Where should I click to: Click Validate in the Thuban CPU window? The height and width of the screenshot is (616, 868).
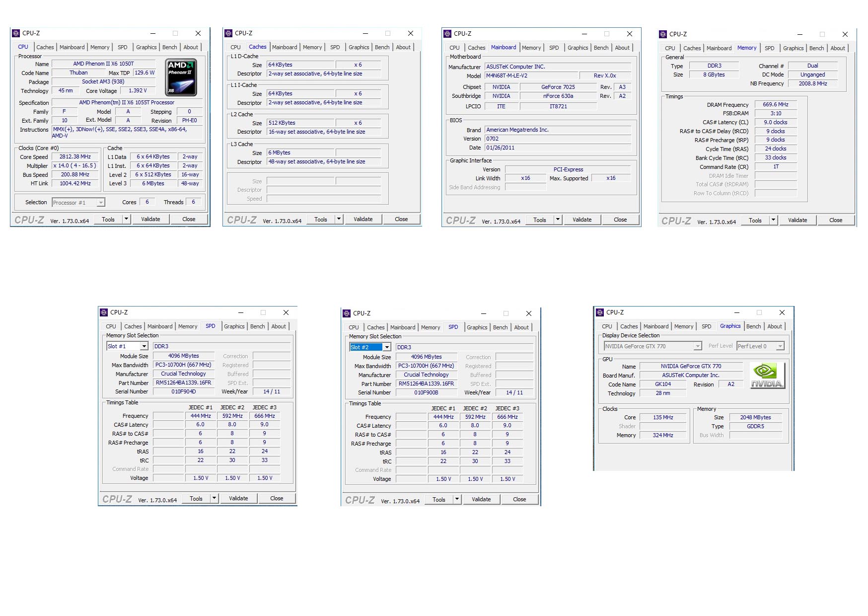(150, 219)
